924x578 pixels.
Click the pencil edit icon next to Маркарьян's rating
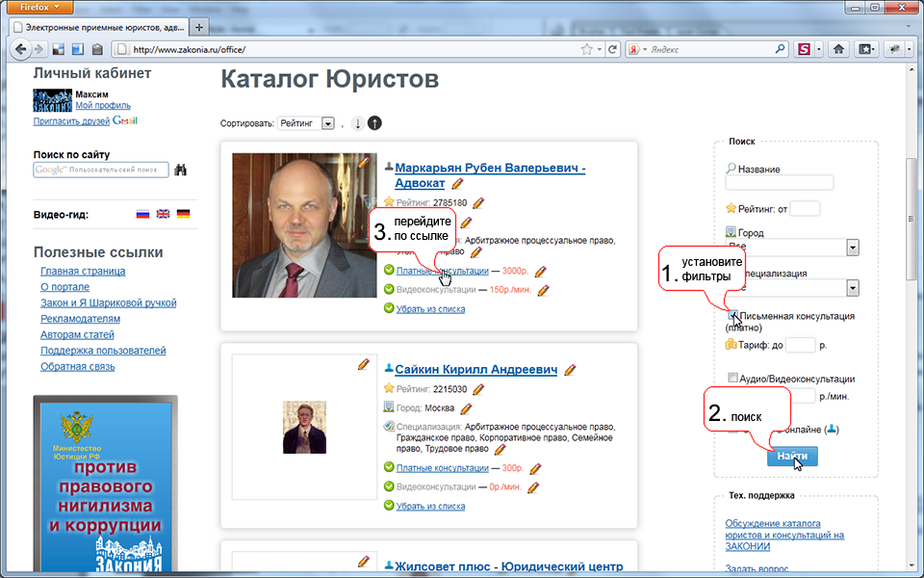click(x=478, y=203)
